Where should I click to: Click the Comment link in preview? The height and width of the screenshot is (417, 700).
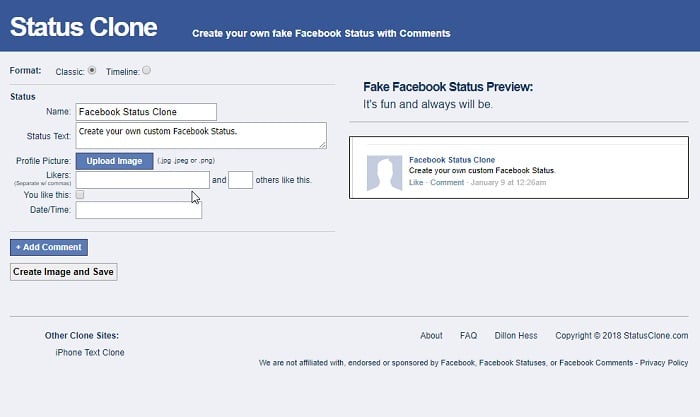click(447, 182)
